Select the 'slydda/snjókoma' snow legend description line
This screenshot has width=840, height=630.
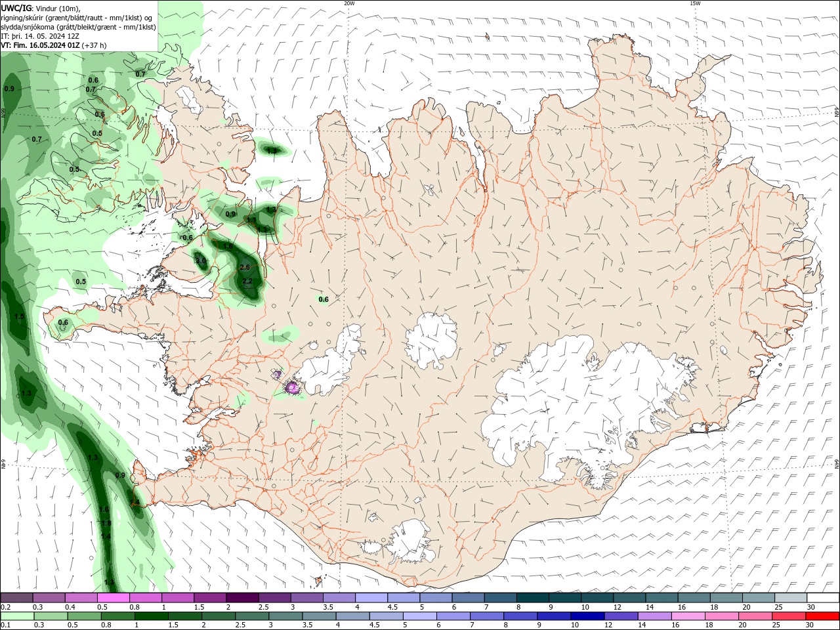78,27
